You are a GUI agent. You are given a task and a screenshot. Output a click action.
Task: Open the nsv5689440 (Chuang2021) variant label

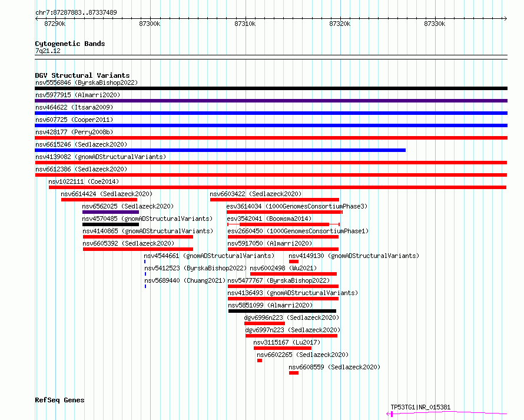coord(185,280)
